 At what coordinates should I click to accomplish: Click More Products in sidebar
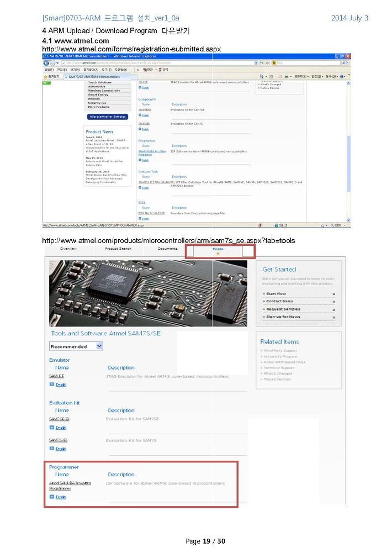(98, 107)
